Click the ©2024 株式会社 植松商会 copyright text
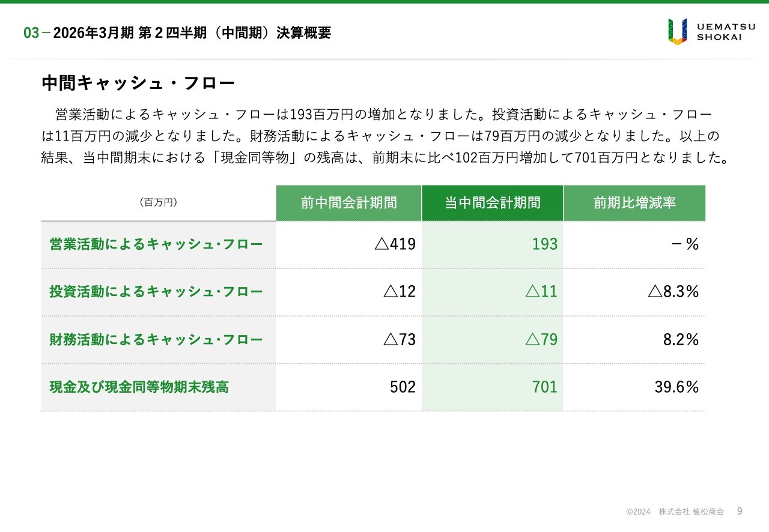The image size is (769, 532). pos(675,512)
